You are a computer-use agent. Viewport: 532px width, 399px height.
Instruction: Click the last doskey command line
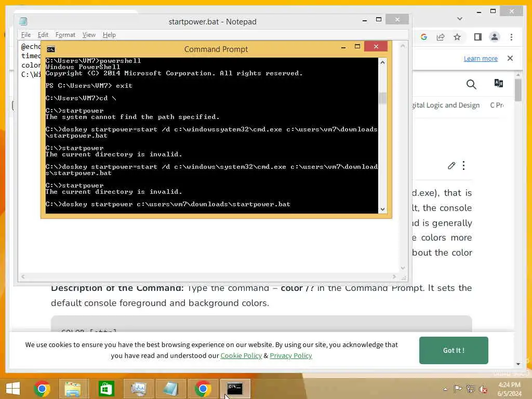pos(168,204)
